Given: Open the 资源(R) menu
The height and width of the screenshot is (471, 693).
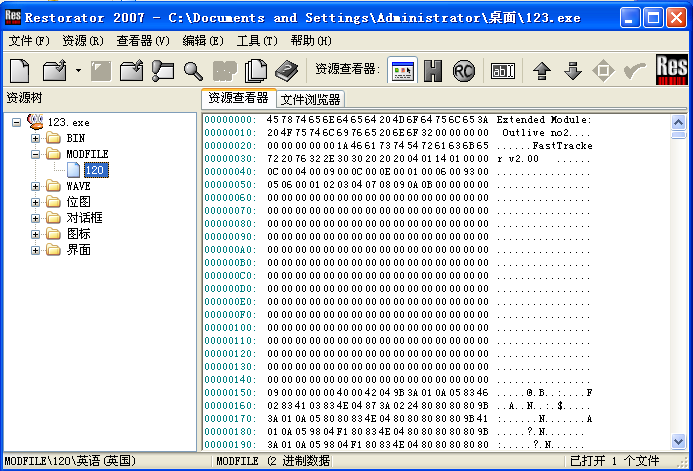Looking at the screenshot, I should pyautogui.click(x=83, y=41).
